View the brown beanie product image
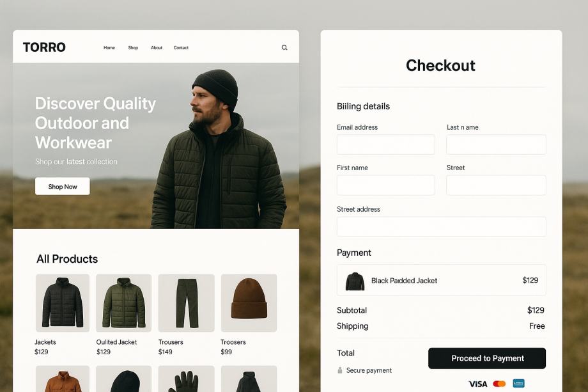 pos(249,302)
